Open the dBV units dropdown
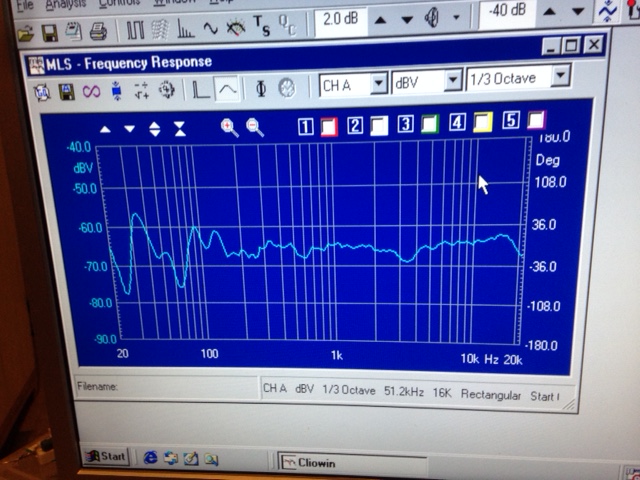Viewport: 640px width, 480px height. click(453, 80)
